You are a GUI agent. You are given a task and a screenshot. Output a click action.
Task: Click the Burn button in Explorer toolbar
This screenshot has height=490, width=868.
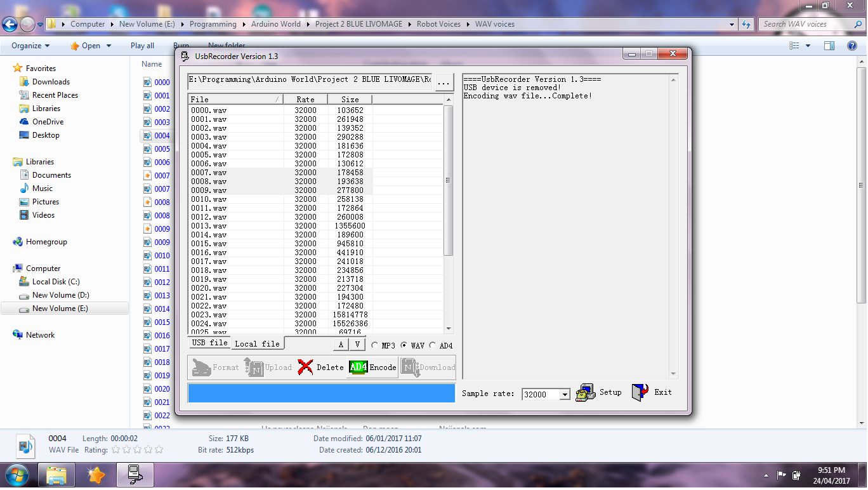pyautogui.click(x=181, y=45)
